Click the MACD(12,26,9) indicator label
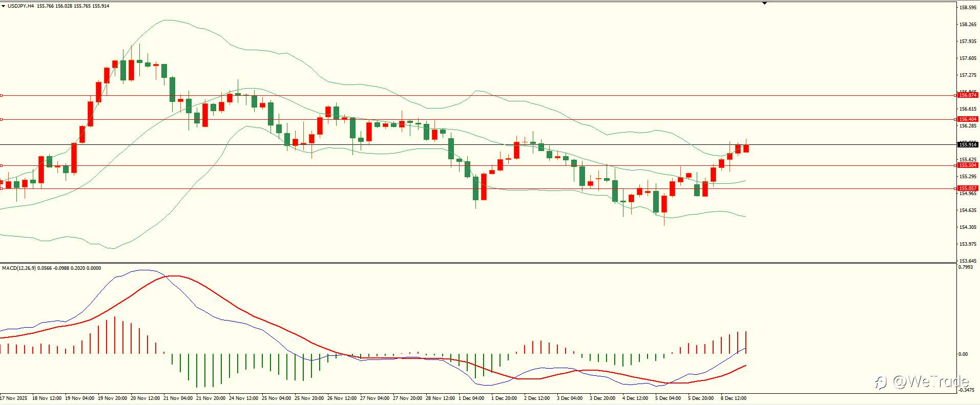The height and width of the screenshot is (405, 980). point(19,268)
